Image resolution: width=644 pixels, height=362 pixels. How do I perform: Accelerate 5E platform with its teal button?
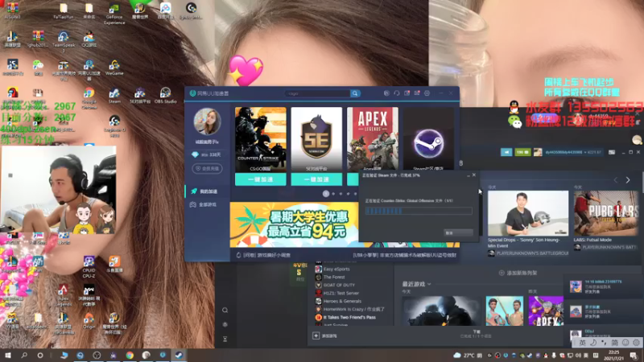coord(316,179)
